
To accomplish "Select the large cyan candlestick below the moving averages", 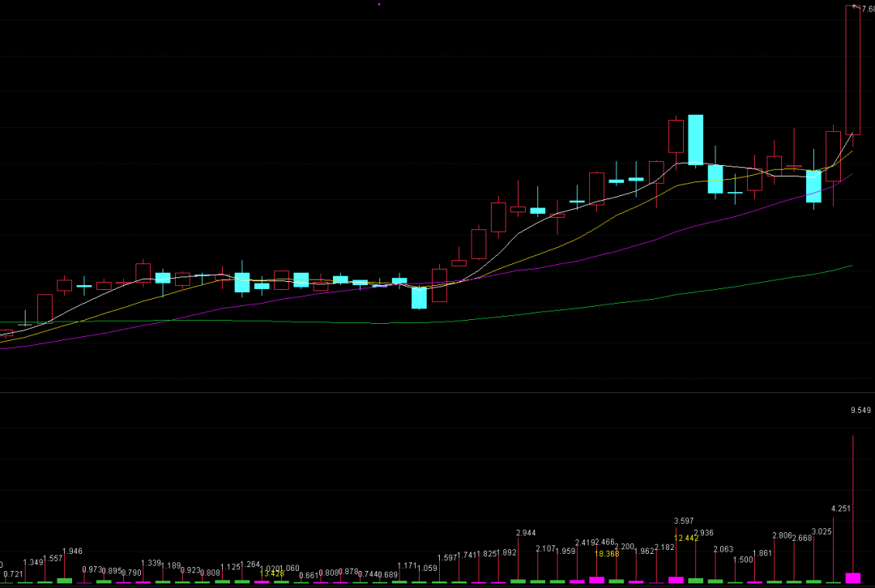I will pyautogui.click(x=419, y=297).
